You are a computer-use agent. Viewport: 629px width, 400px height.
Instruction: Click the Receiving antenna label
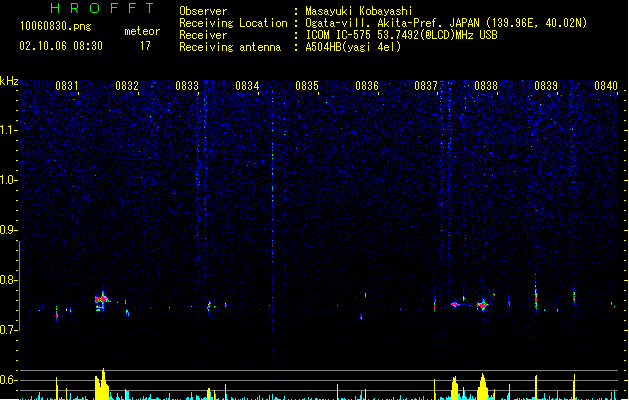[230, 47]
